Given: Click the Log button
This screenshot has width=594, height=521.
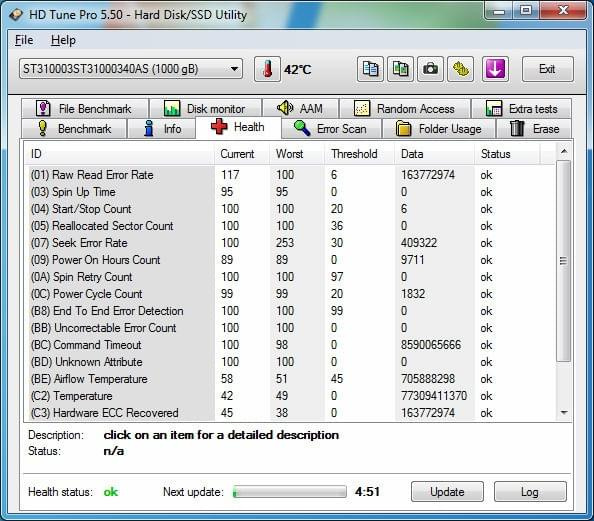Looking at the screenshot, I should pyautogui.click(x=530, y=492).
